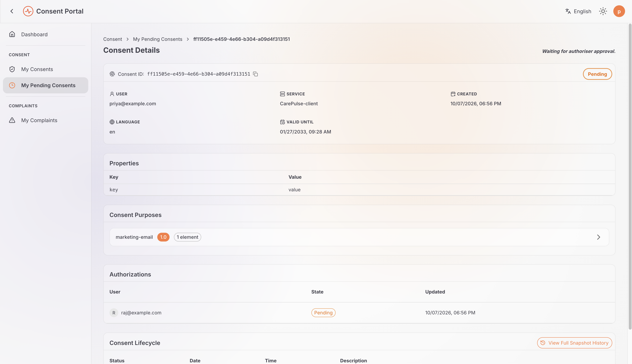
Task: Click the 'marketing-email' purpose name
Action: (134, 237)
